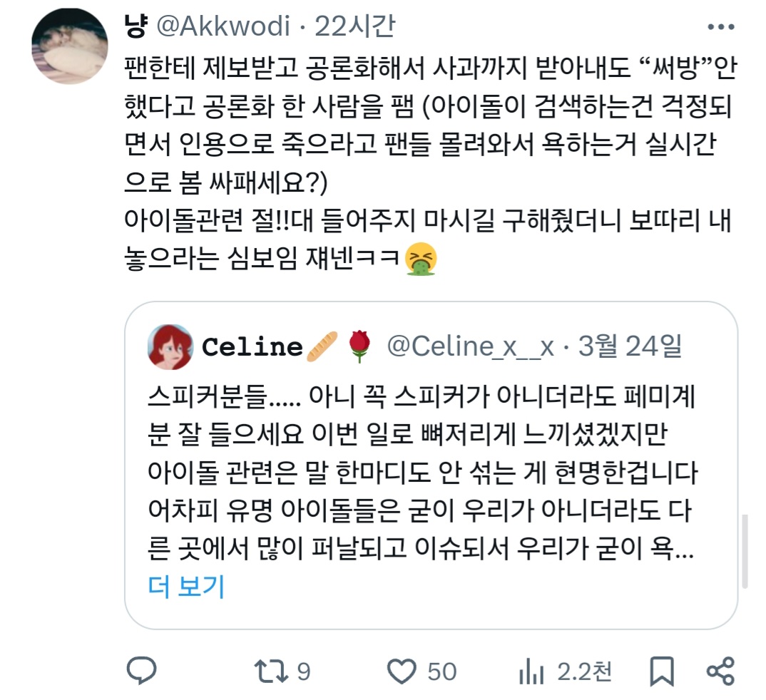
Task: Bookmark this tweet
Action: [662, 671]
